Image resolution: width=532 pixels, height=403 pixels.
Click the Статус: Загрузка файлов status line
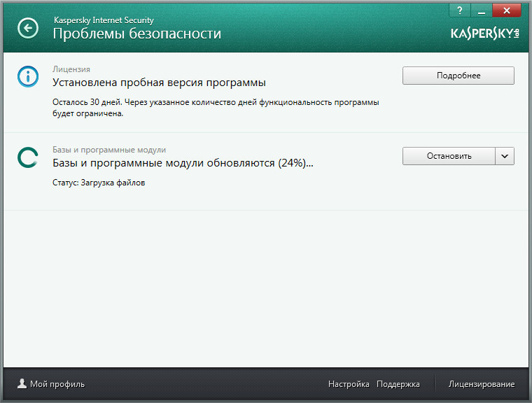click(99, 183)
